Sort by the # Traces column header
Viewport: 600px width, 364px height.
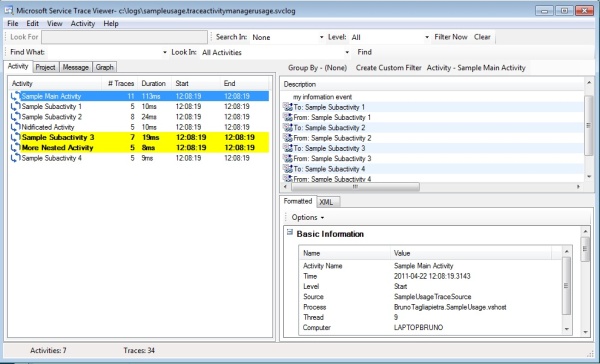click(121, 83)
